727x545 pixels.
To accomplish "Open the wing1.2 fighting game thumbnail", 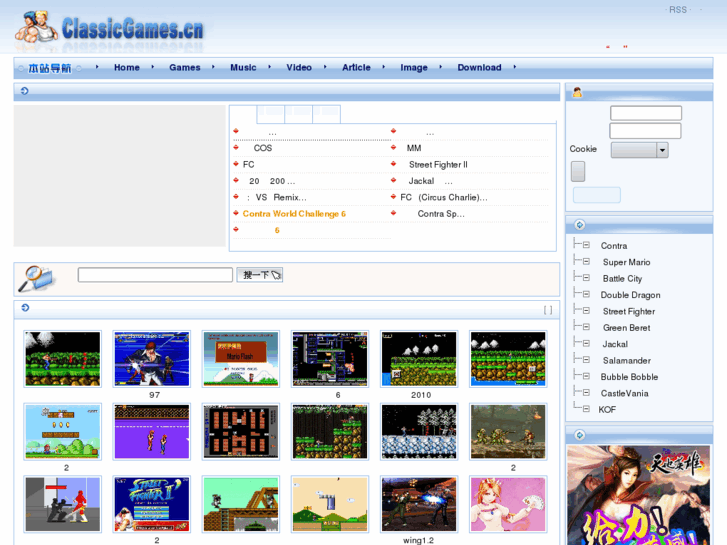I will pos(419,504).
